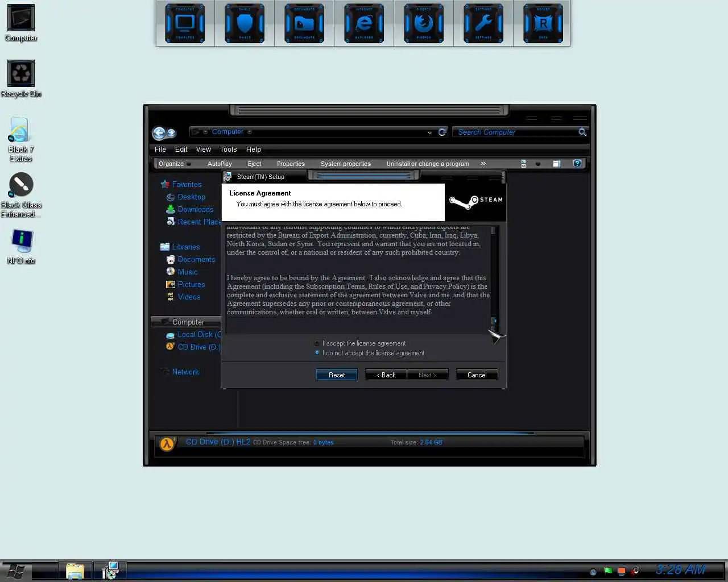Click the orange network tray icon
This screenshot has width=728, height=582.
622,571
